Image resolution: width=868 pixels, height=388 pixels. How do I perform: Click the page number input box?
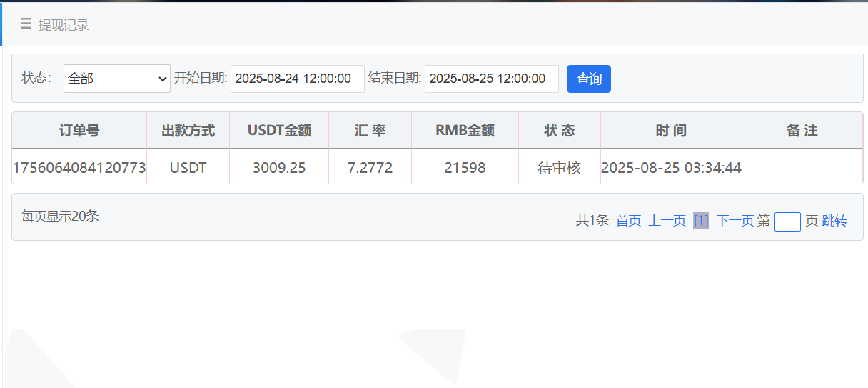(787, 222)
